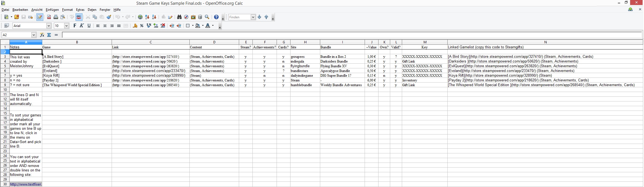This screenshot has height=187, width=644.
Task: Click the Cut scissors icon
Action: point(88,17)
